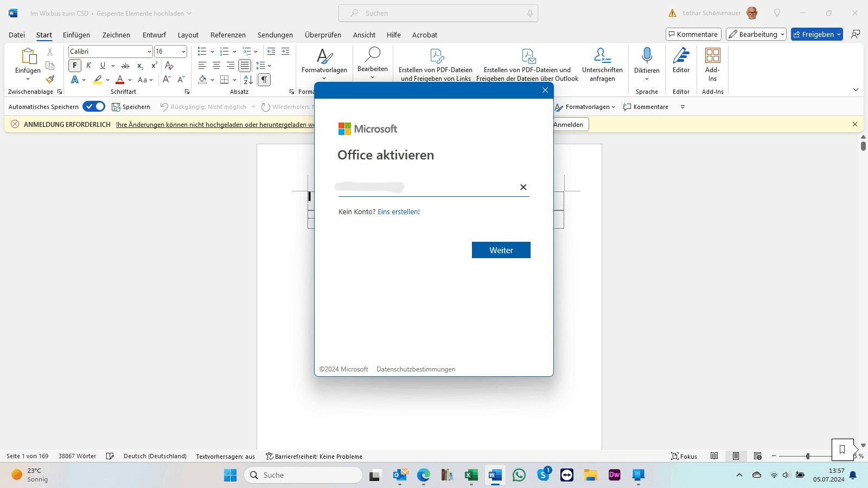Expand the bullet list dropdown arrow
The image size is (868, 488).
tap(212, 52)
